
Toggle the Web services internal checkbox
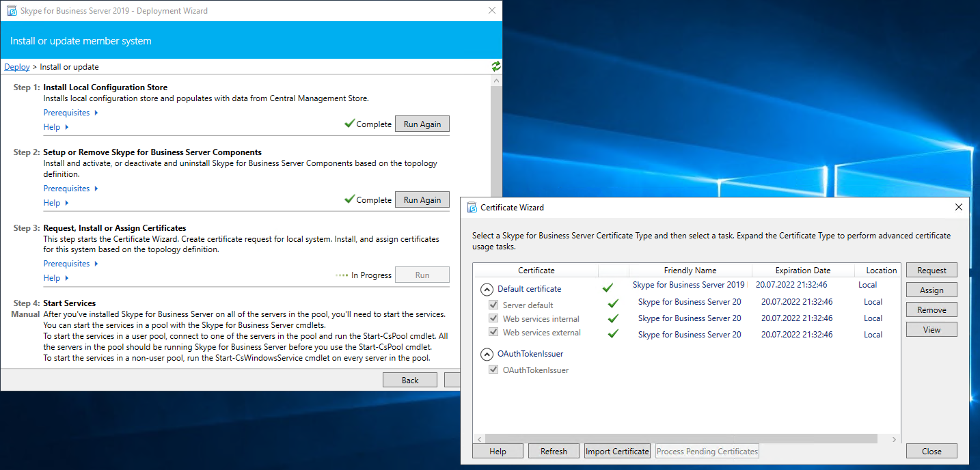click(493, 318)
